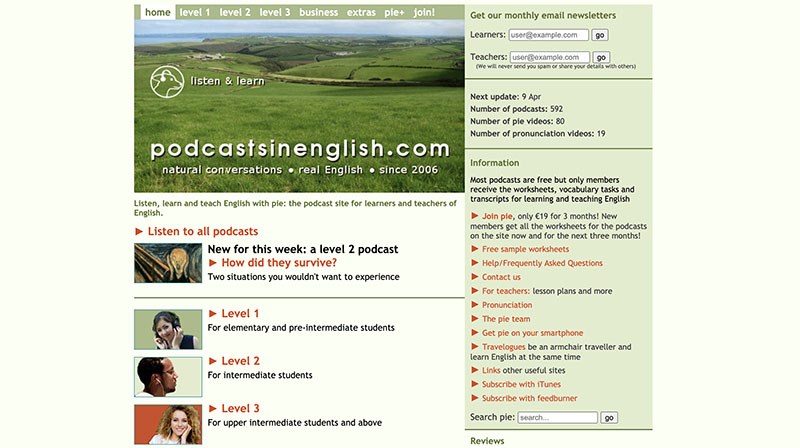Image resolution: width=800 pixels, height=448 pixels.
Task: Open The Scream painting thumbnail
Action: 168,263
